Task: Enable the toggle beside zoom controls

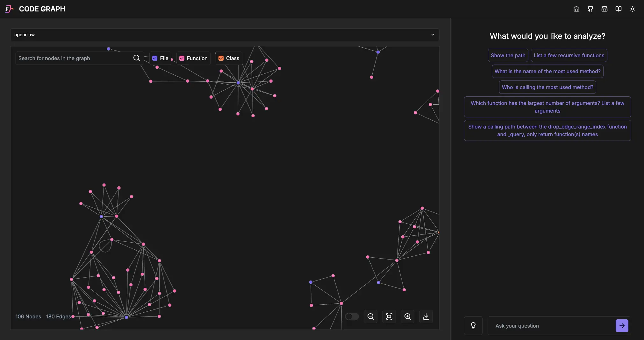Action: coord(352,316)
